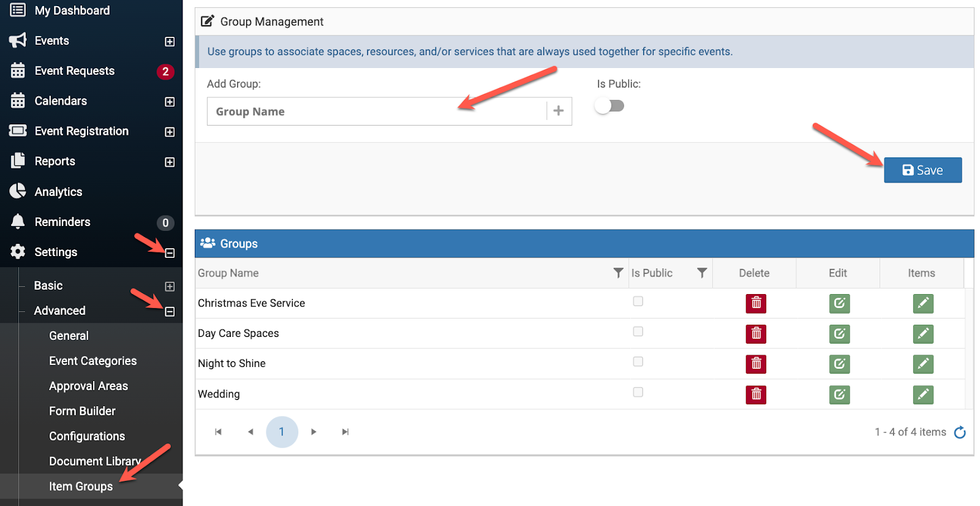Select page 1 in pagination
The width and height of the screenshot is (980, 506).
click(282, 432)
